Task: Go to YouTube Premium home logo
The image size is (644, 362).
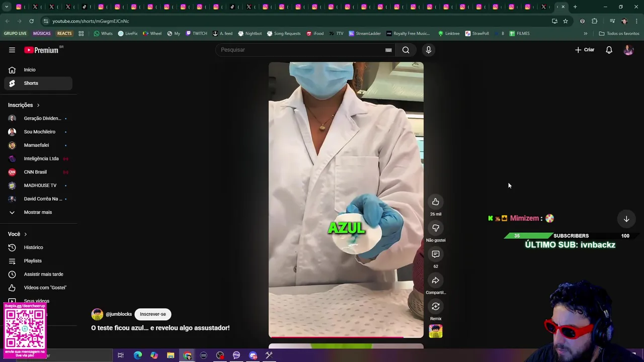Action: point(41,50)
